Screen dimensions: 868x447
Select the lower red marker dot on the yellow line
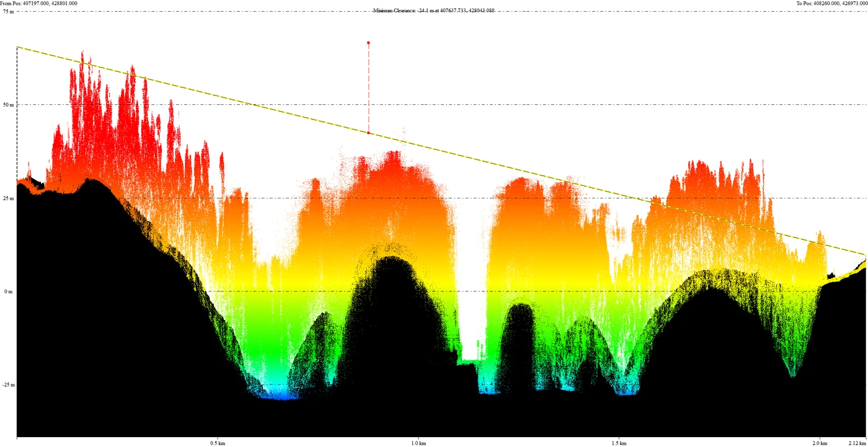[368, 133]
